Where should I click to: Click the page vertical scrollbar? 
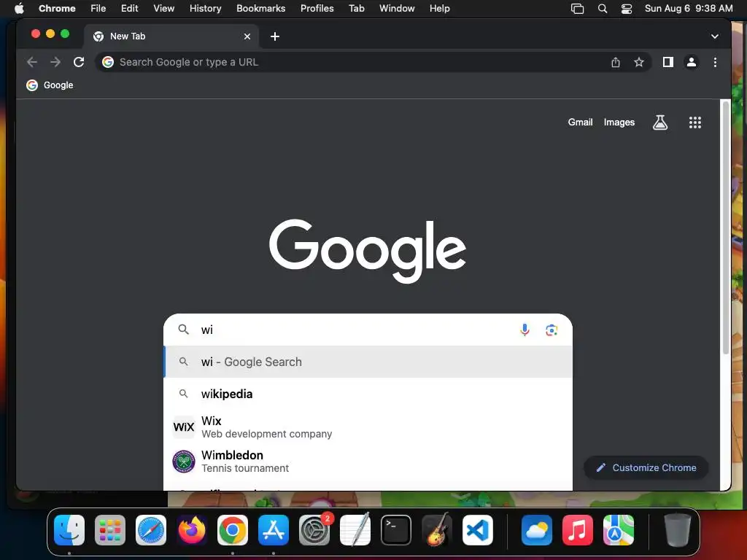(x=726, y=227)
